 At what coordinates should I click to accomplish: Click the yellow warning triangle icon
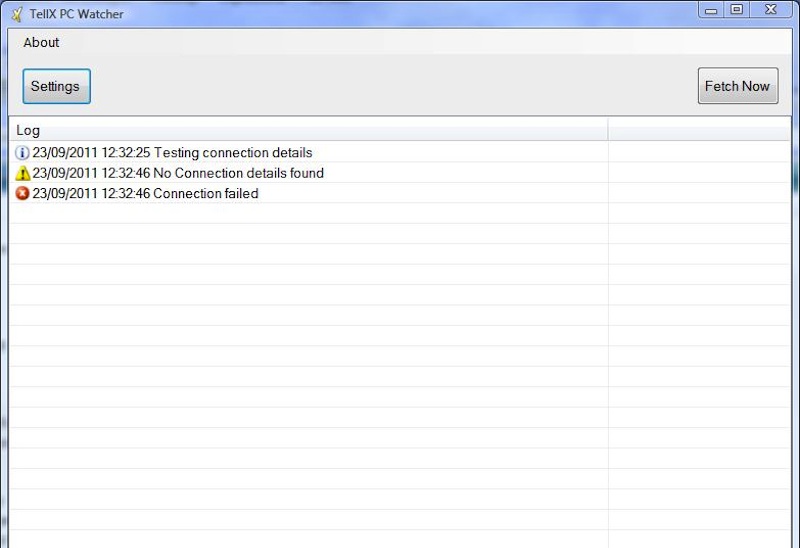tap(23, 173)
